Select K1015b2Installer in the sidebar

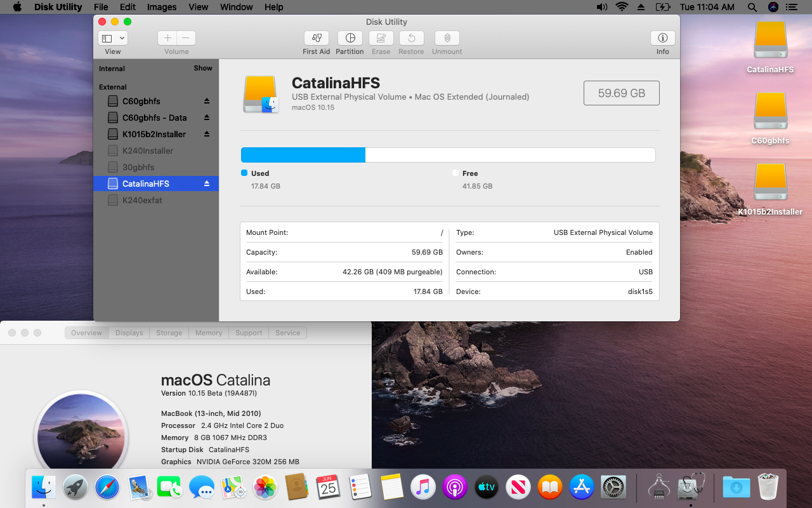(156, 134)
